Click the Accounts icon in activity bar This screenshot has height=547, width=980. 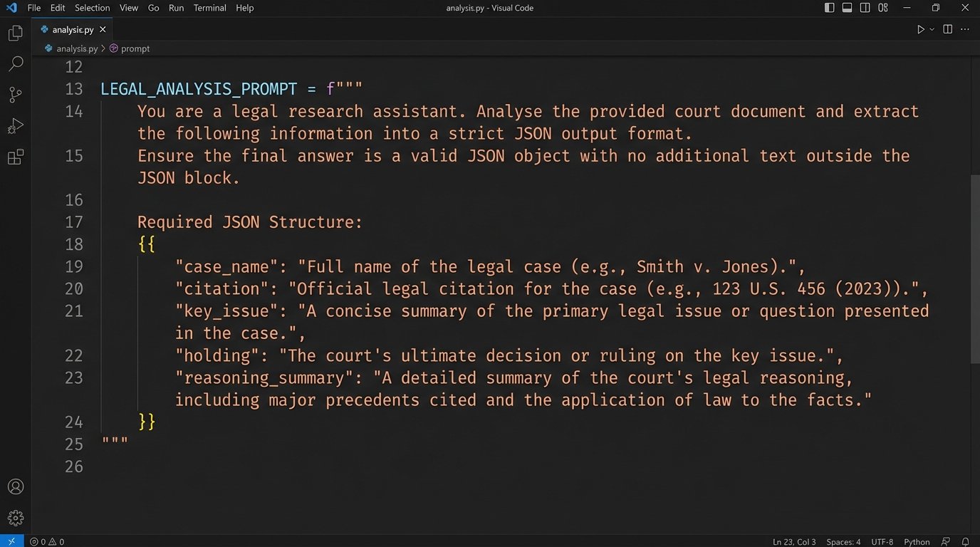pyautogui.click(x=15, y=486)
